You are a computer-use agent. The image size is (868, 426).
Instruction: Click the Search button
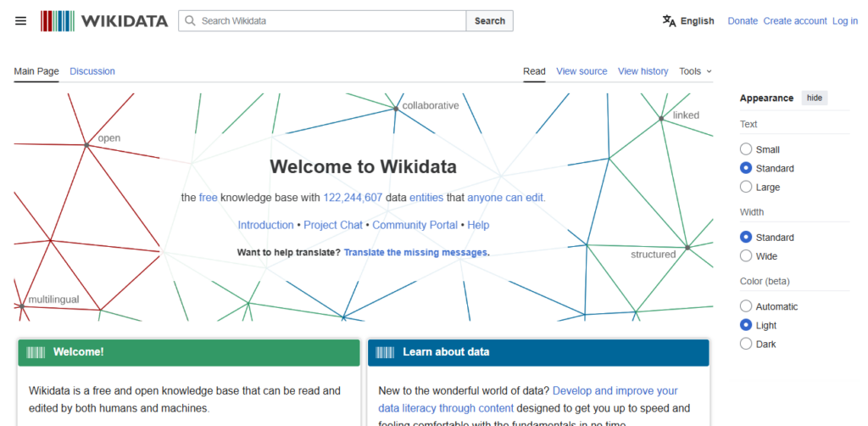pyautogui.click(x=489, y=21)
